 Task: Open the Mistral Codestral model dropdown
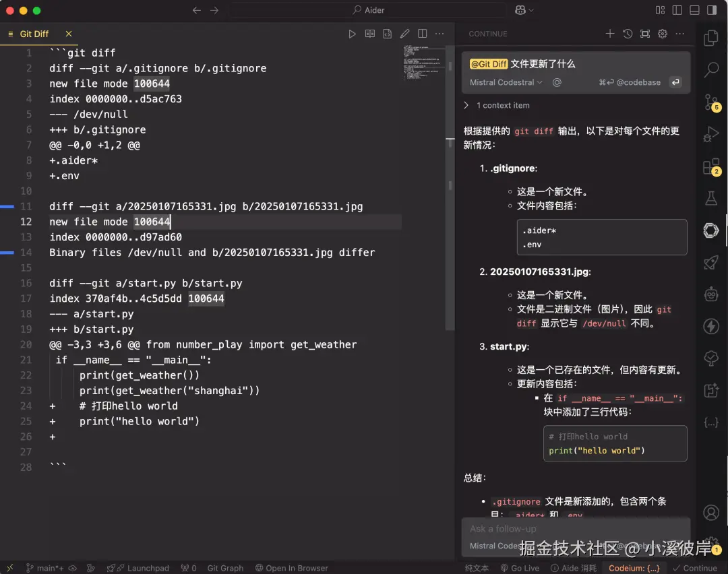click(504, 82)
